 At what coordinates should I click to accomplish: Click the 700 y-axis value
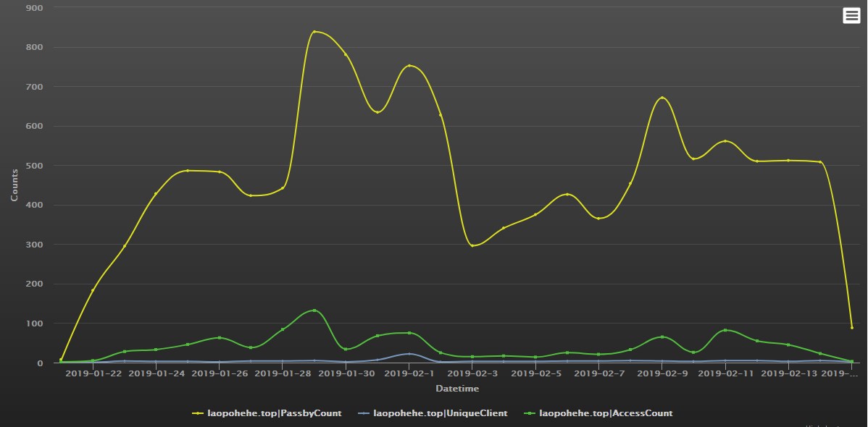tap(35, 87)
